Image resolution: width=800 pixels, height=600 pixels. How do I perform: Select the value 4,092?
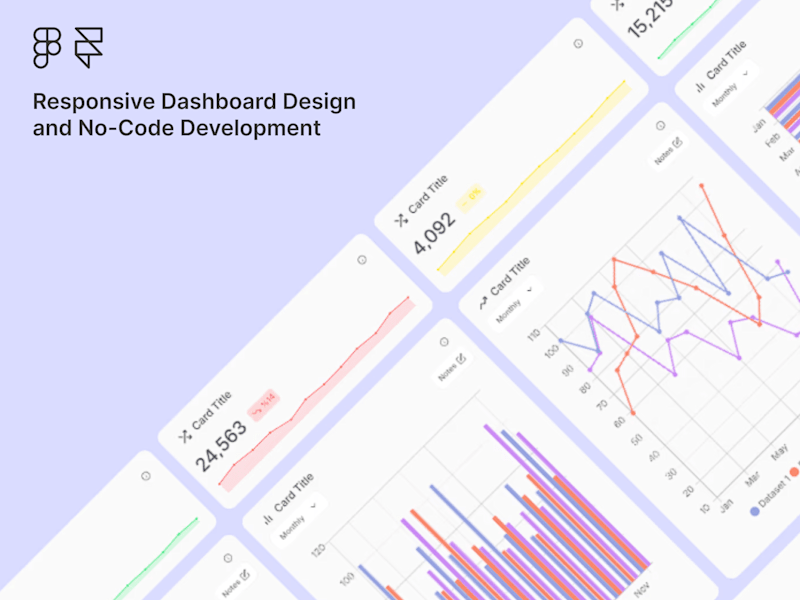[434, 234]
